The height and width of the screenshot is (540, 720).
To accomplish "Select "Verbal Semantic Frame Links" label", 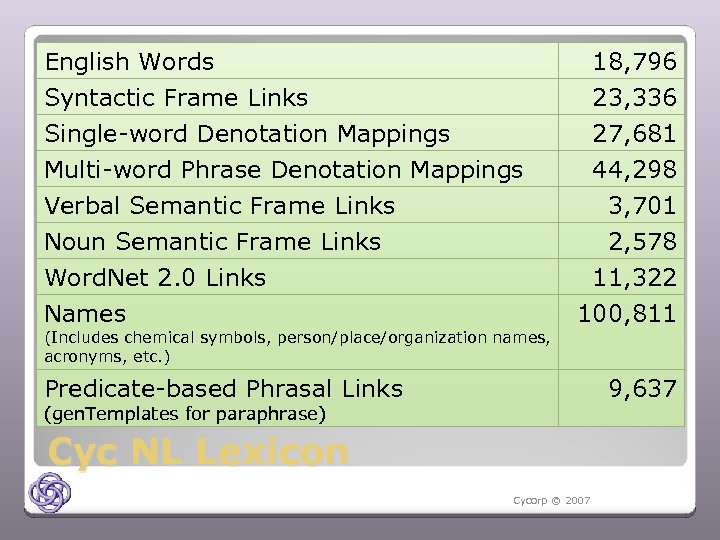I will [x=219, y=205].
